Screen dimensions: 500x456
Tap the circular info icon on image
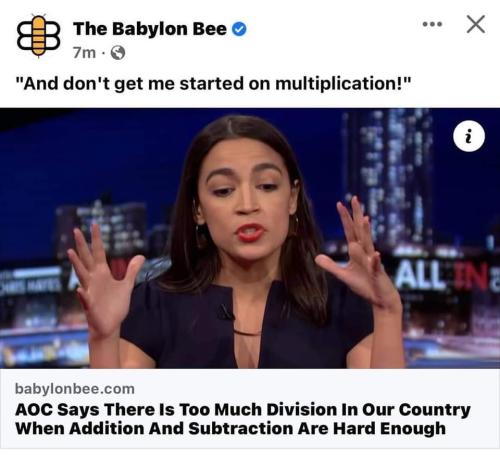(x=469, y=136)
